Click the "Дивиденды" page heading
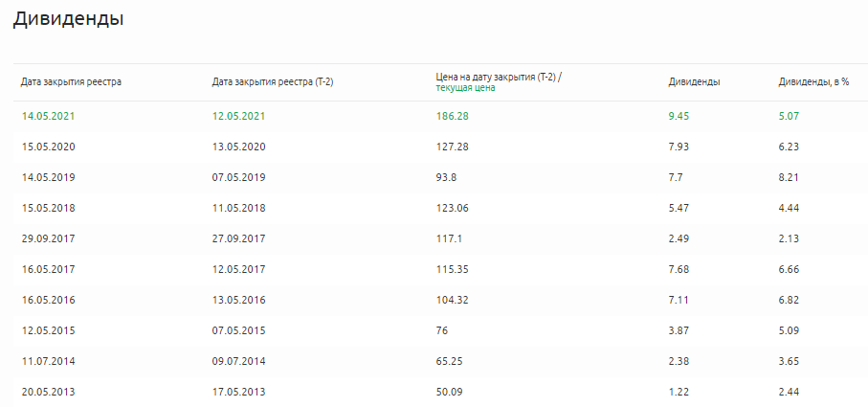 (x=68, y=18)
